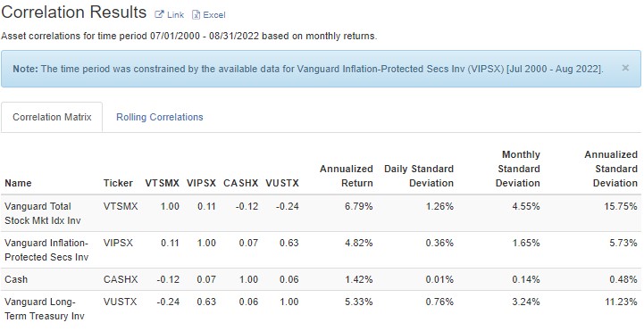Screen dimensions: 644x331
Task: Click the VUSTX column header
Action: tap(282, 183)
